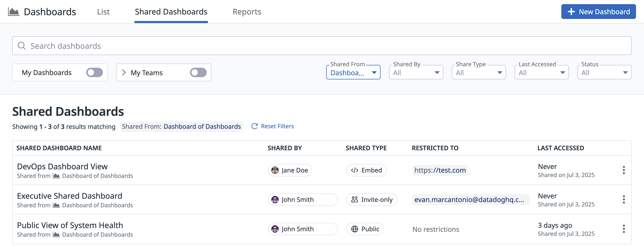
Task: Open Public View of System Health entry
Action: pos(70,225)
